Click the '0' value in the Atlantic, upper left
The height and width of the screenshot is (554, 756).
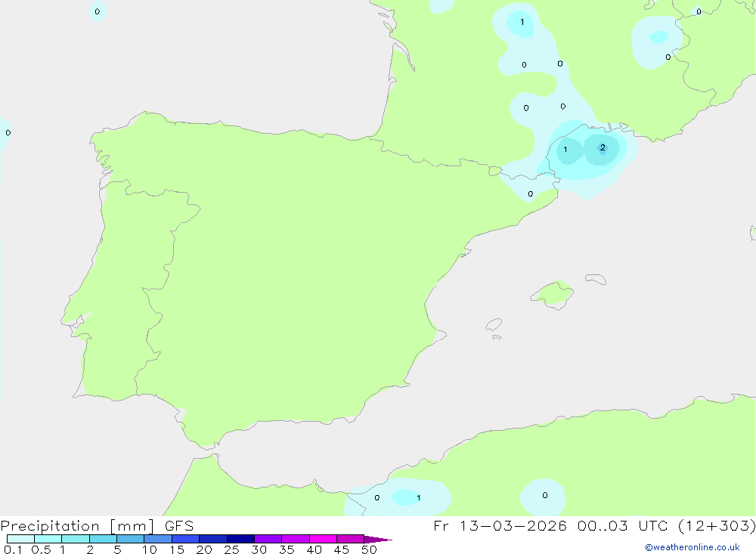(98, 11)
